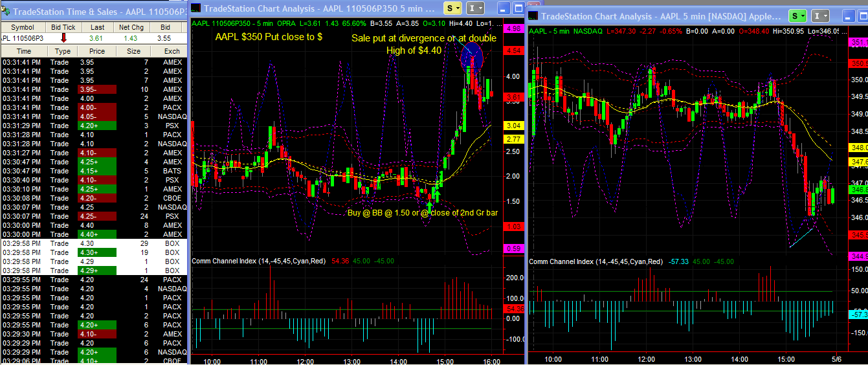The width and height of the screenshot is (868, 365).
Task: Open the yellow S symbol link dropdown
Action: pos(452,8)
